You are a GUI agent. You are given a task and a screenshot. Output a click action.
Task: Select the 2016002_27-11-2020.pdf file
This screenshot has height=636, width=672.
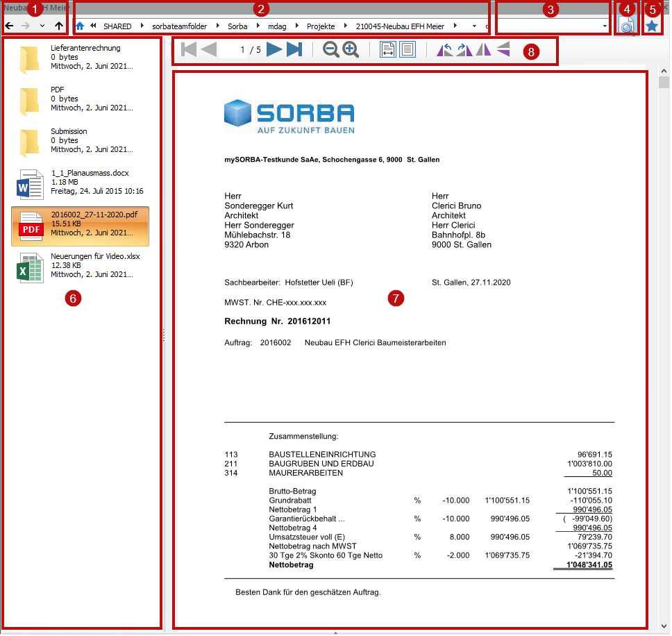[80, 227]
